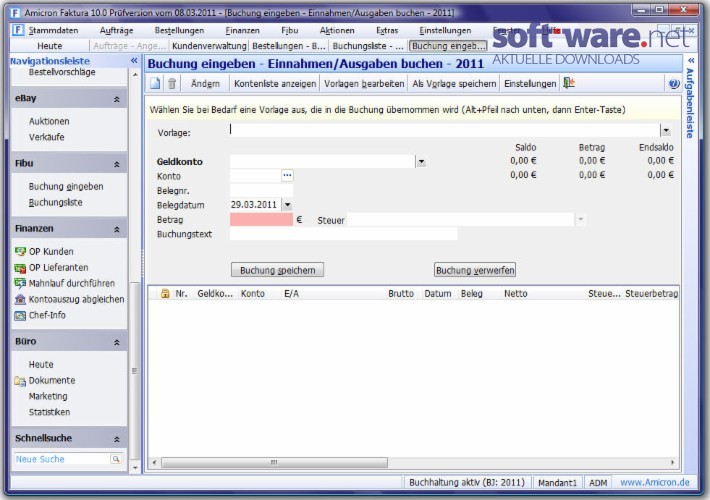710x500 pixels.
Task: Click Ändern in the toolbar
Action: pyautogui.click(x=205, y=83)
